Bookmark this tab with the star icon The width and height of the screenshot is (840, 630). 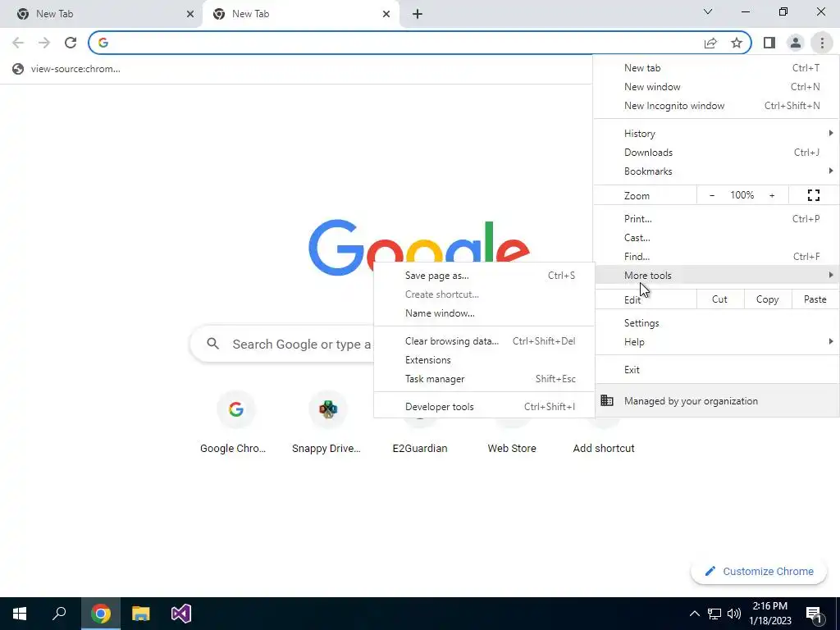coord(737,43)
